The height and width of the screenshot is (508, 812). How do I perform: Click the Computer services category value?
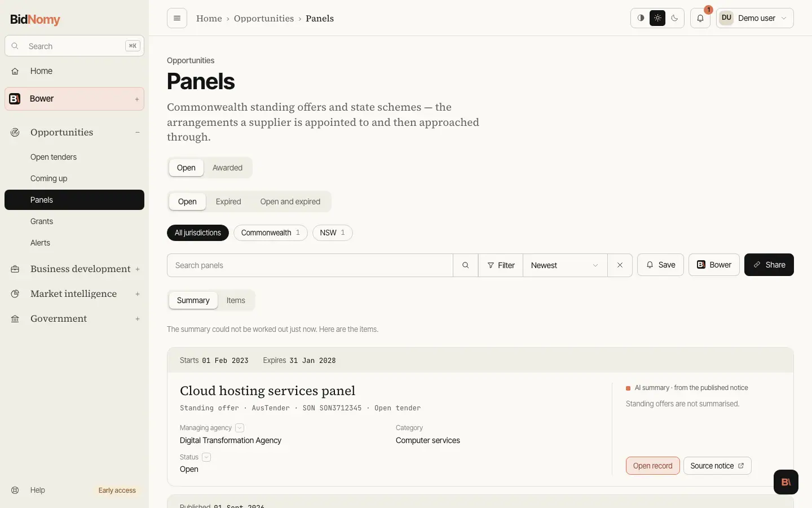coord(428,440)
